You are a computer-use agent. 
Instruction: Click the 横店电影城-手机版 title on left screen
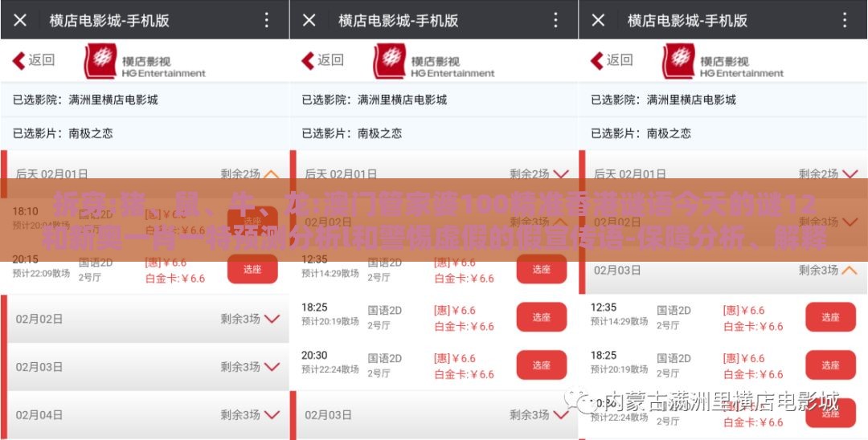[109, 20]
